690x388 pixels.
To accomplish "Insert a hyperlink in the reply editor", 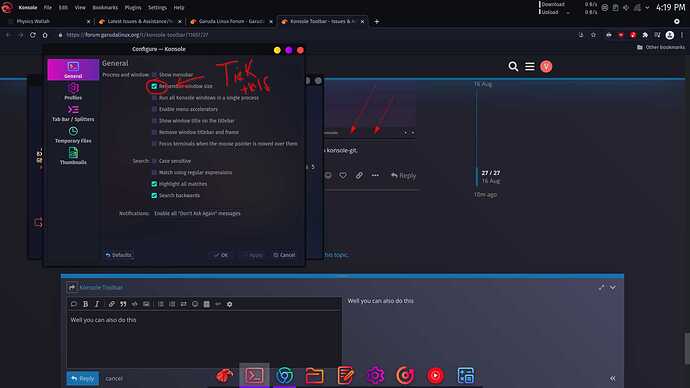I will 112,304.
